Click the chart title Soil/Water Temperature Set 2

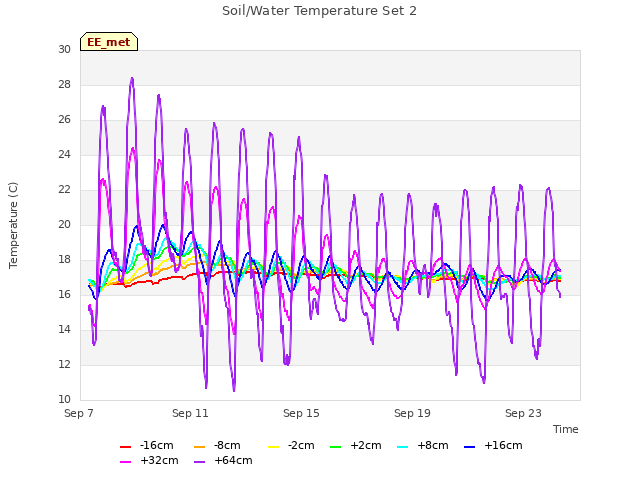click(319, 11)
